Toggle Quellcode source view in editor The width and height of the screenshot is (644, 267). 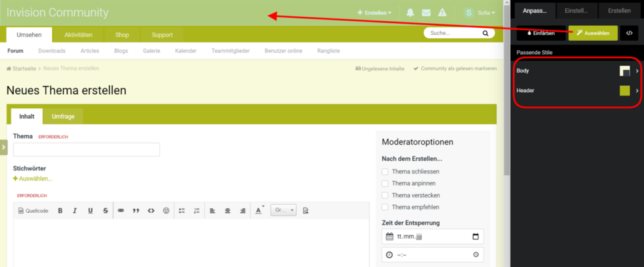tap(33, 211)
